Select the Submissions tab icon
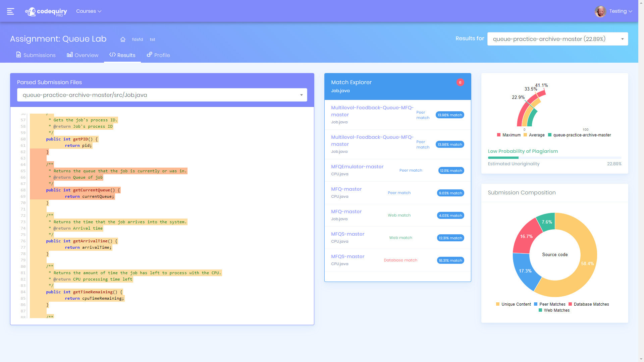The width and height of the screenshot is (644, 362). click(18, 55)
